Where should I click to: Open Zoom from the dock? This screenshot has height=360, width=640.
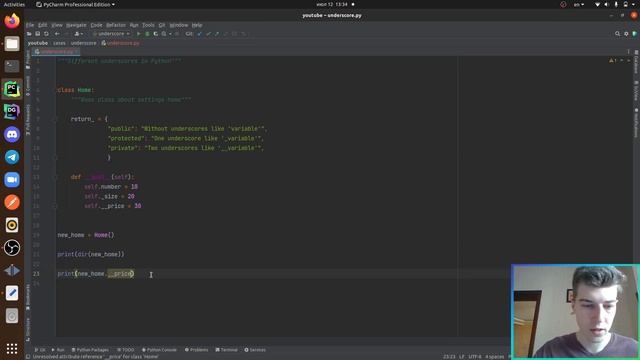12,180
